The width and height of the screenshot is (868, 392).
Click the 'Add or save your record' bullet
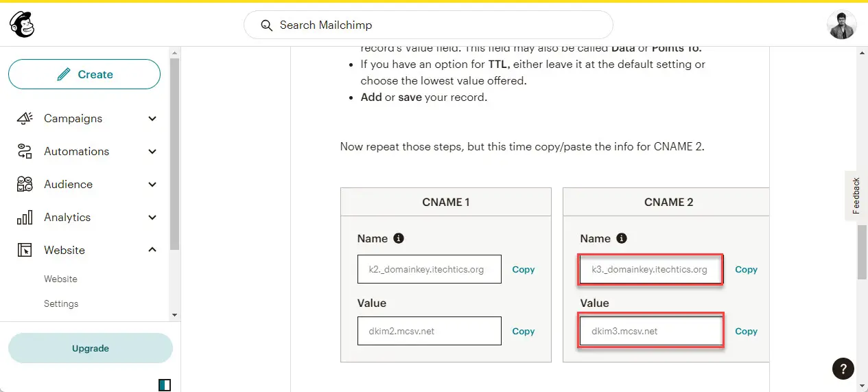tap(424, 97)
